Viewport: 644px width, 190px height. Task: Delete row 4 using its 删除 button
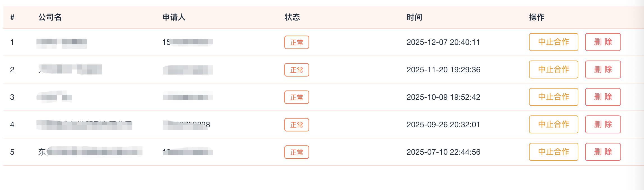tap(603, 124)
